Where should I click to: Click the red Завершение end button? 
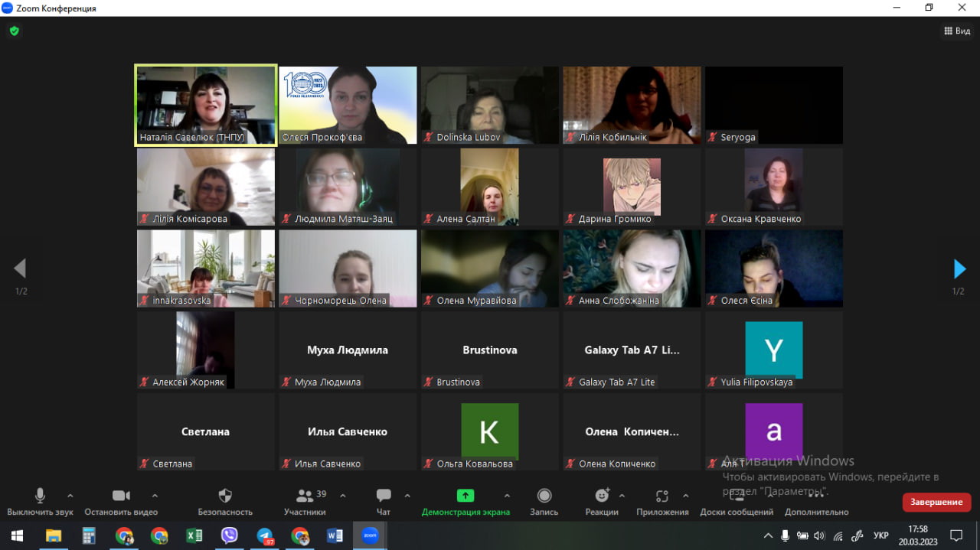936,502
